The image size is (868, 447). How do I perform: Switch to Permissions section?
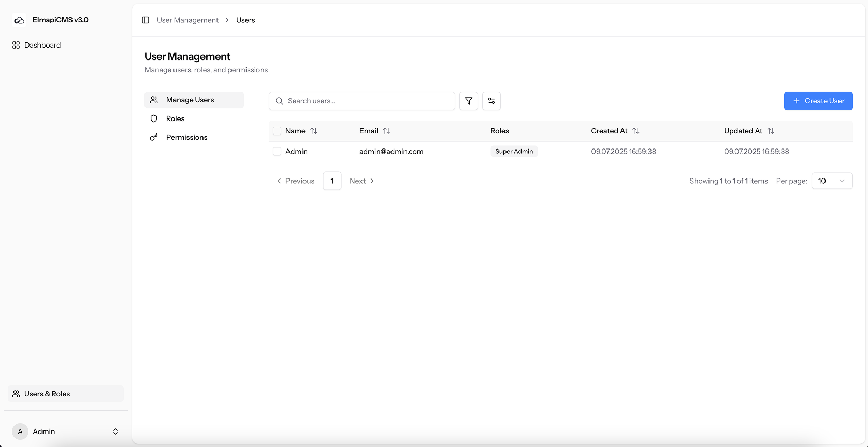pyautogui.click(x=186, y=138)
